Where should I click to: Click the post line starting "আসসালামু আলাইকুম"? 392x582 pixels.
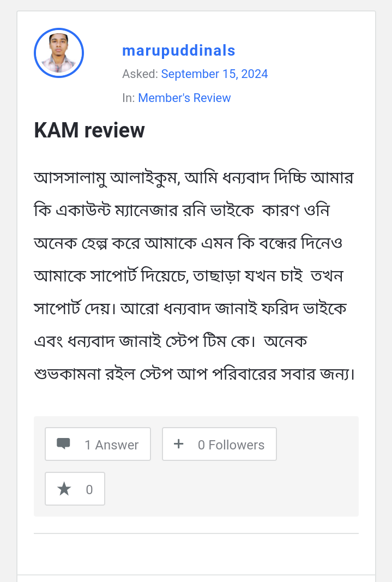(x=194, y=178)
